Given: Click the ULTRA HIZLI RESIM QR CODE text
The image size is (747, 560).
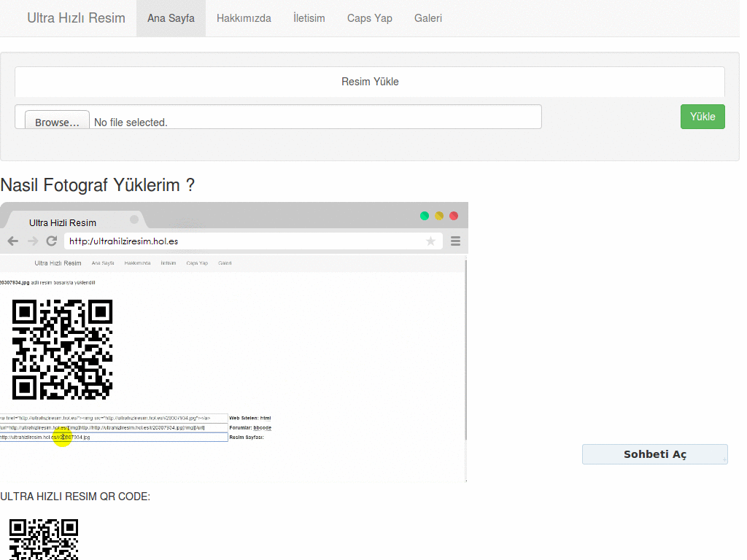Looking at the screenshot, I should coord(75,497).
